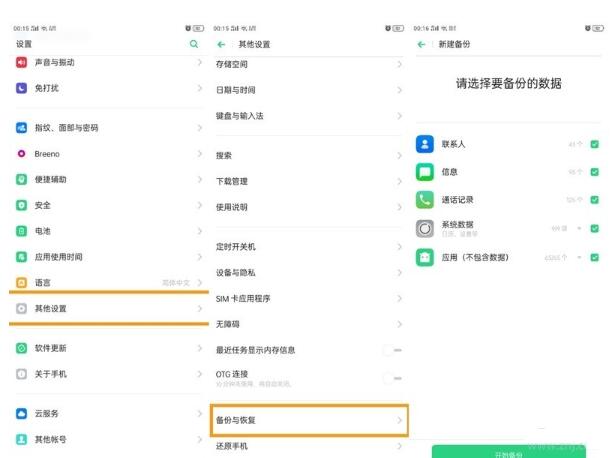
Task: Uncheck the 信息 backup checkbox
Action: pos(595,172)
